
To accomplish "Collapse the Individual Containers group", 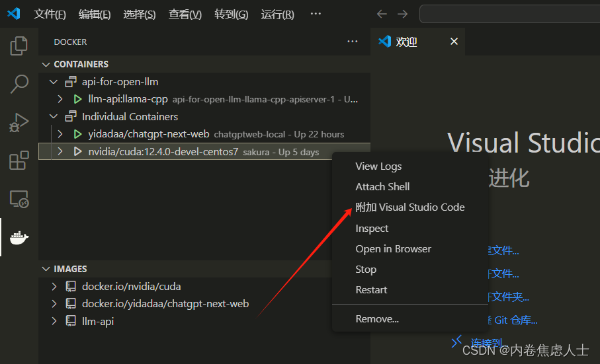I will click(54, 116).
